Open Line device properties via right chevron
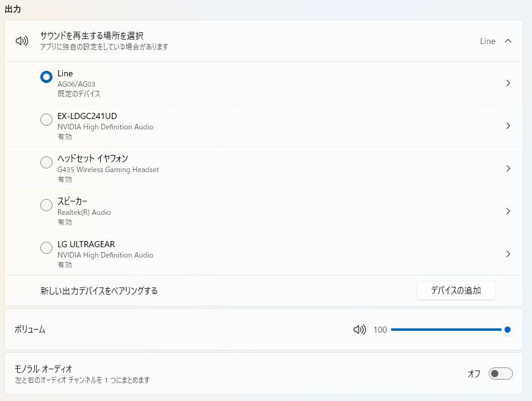Screen dimensions: 532x401 [508, 83]
